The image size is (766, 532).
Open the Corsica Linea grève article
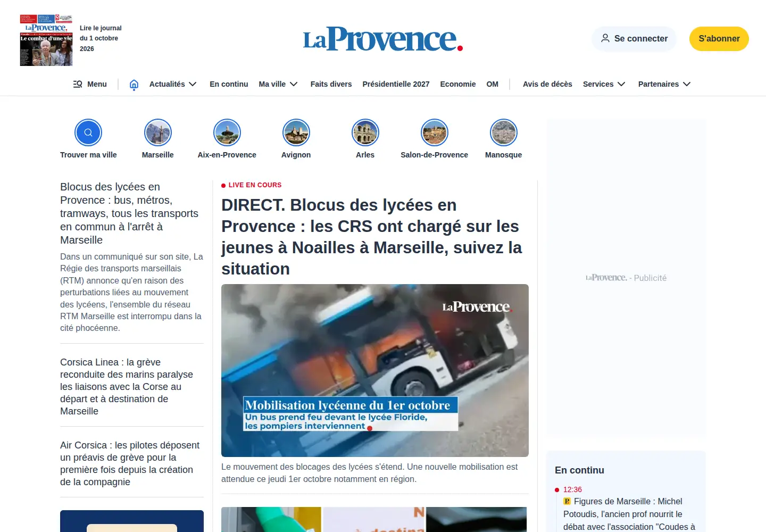pos(127,387)
